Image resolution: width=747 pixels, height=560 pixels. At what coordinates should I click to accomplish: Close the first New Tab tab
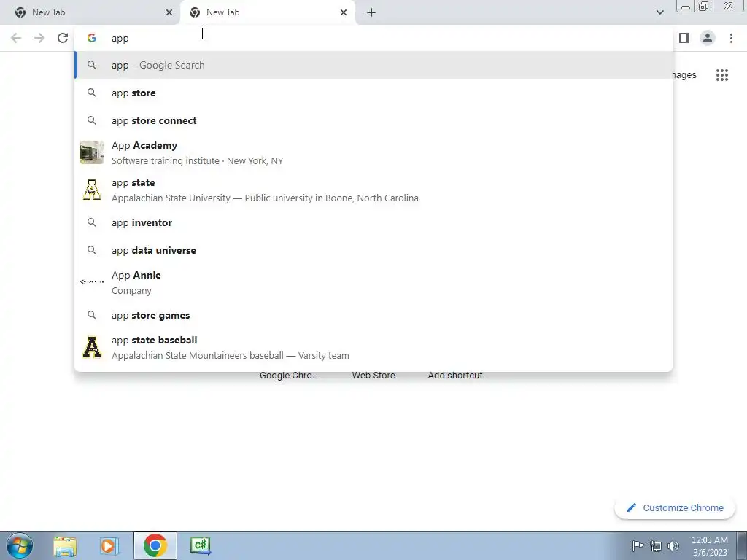point(169,12)
